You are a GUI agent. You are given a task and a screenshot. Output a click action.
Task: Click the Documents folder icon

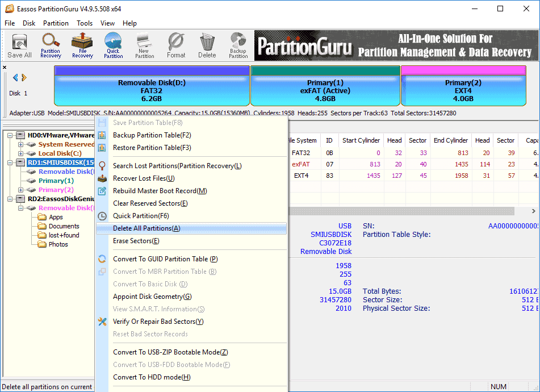click(x=42, y=226)
